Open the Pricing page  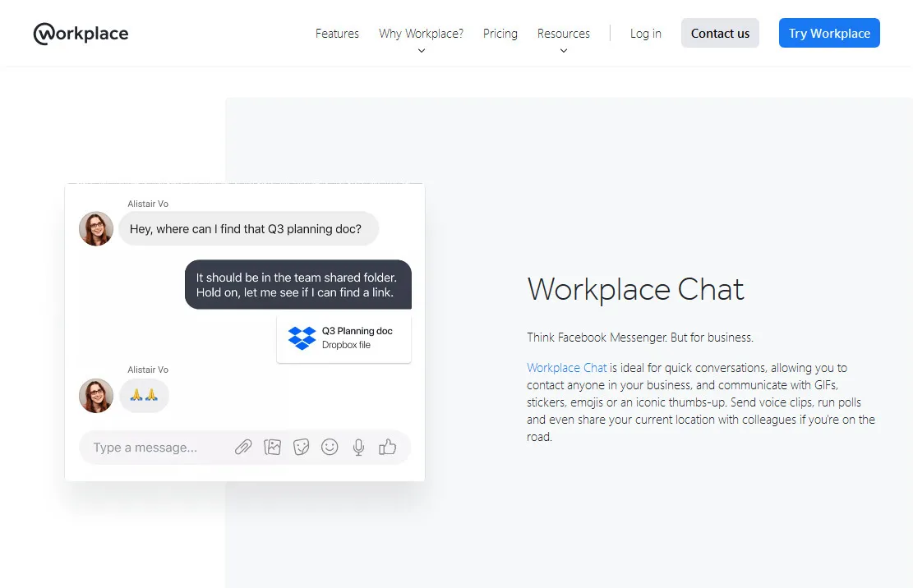click(500, 34)
